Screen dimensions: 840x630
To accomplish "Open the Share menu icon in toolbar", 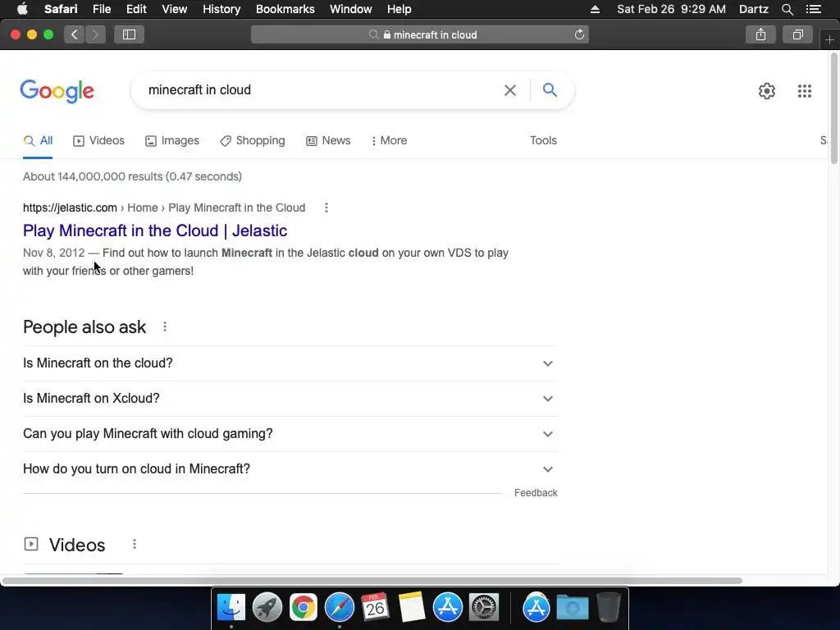I will (x=760, y=34).
